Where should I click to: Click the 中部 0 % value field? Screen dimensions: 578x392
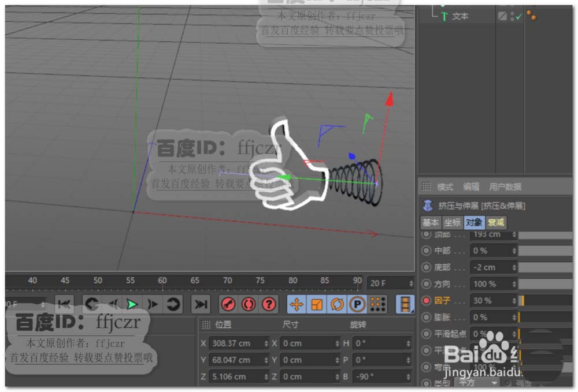493,251
